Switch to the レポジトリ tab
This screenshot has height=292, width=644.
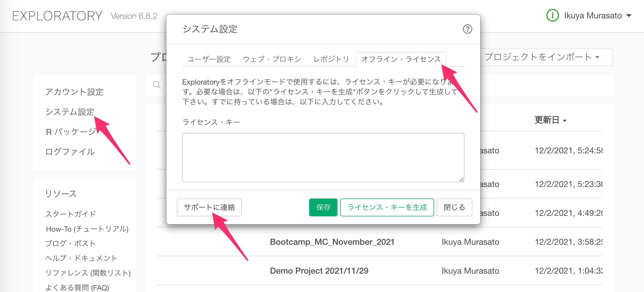331,59
